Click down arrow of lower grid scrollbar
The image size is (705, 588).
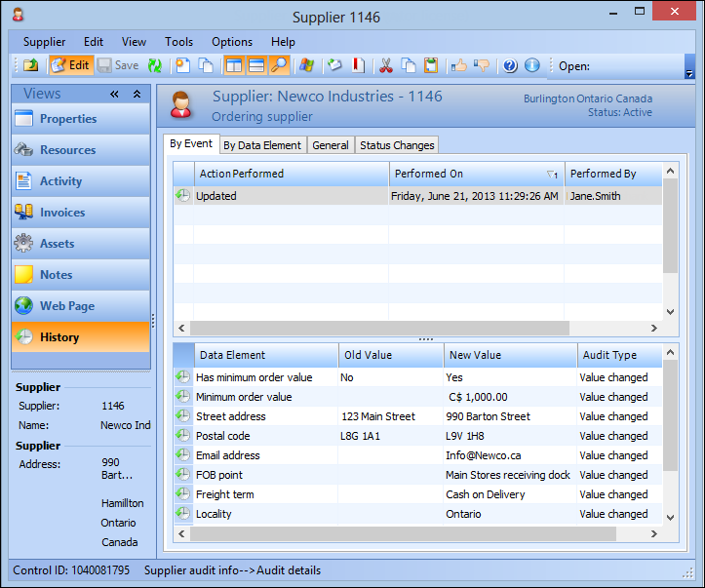pos(669,517)
